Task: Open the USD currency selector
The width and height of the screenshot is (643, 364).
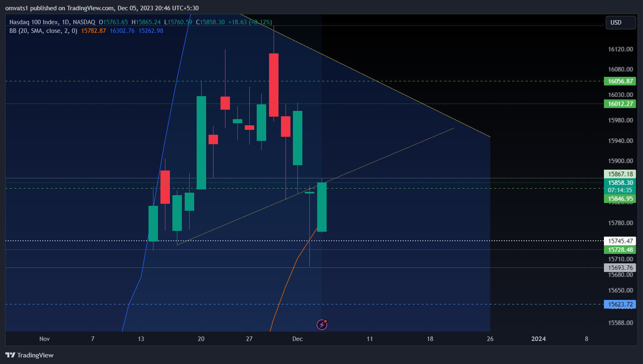Action: [x=620, y=23]
